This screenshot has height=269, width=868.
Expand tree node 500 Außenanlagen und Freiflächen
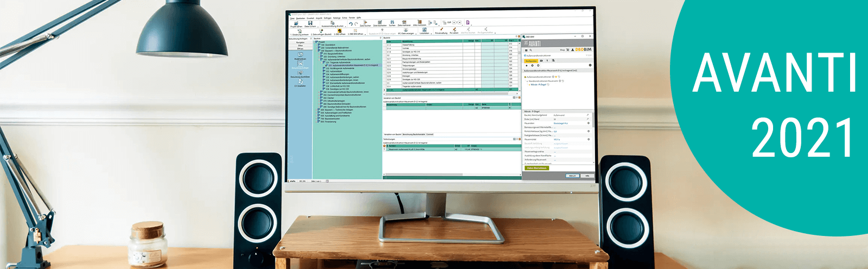(316, 113)
